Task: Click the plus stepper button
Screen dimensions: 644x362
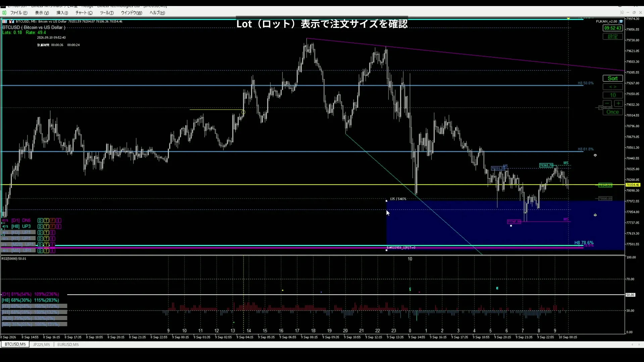Action: pyautogui.click(x=619, y=104)
